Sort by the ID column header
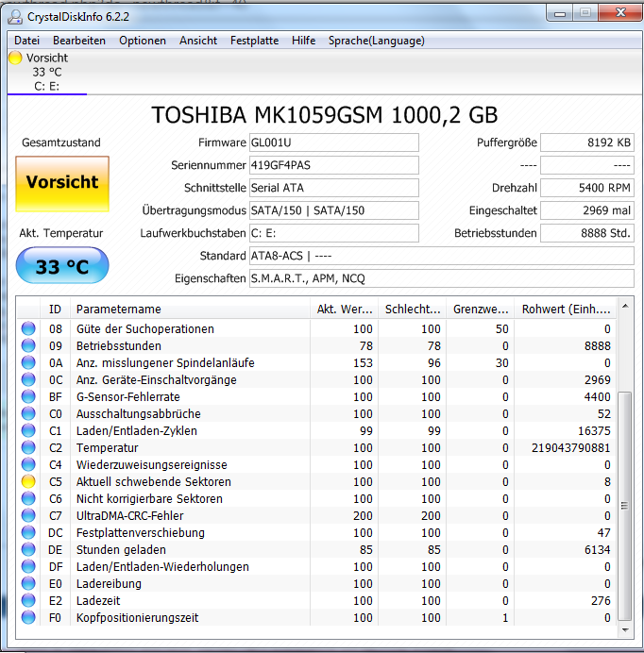Image resolution: width=644 pixels, height=653 pixels. 55,309
